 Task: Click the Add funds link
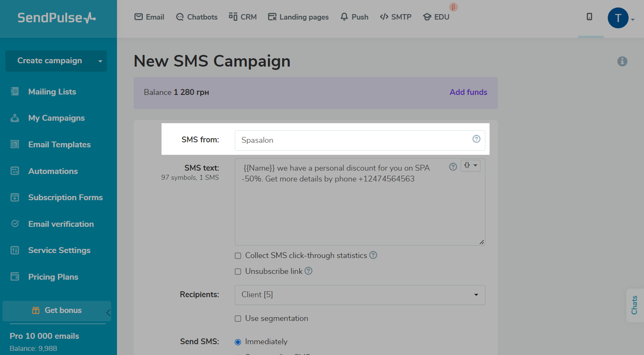(x=468, y=92)
